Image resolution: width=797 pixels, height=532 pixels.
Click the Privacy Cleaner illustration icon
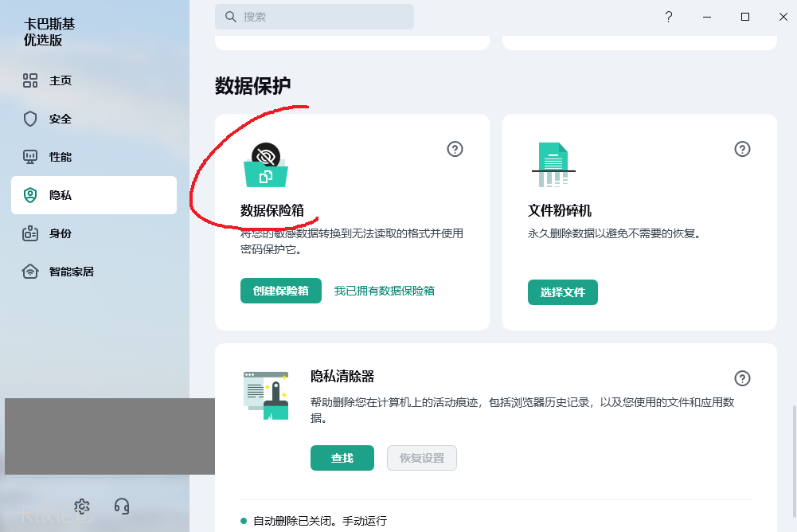[x=266, y=394]
